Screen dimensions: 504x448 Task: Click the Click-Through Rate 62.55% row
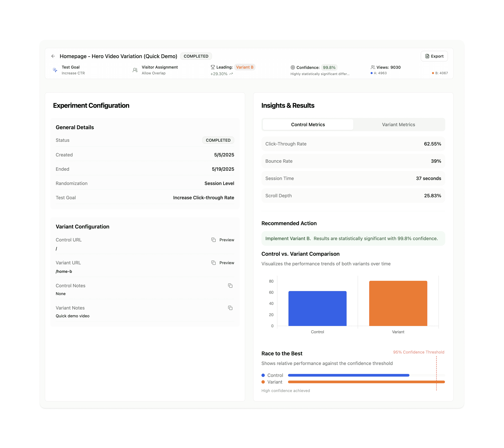[353, 144]
